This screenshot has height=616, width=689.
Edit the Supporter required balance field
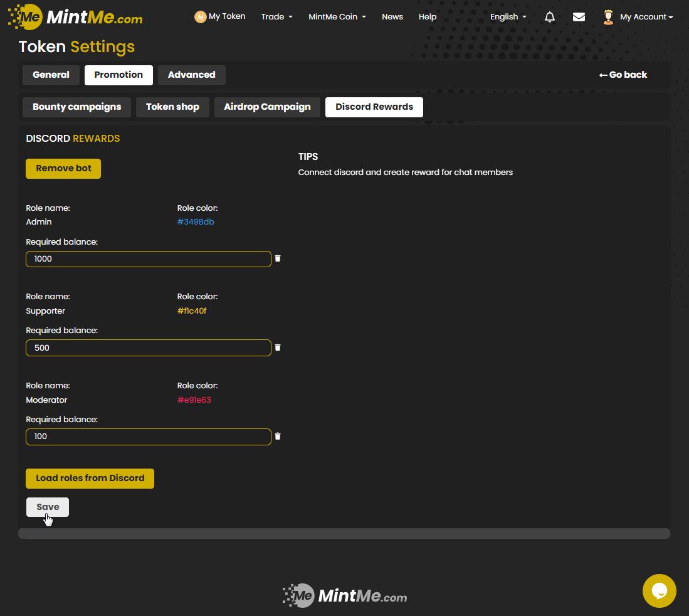148,348
